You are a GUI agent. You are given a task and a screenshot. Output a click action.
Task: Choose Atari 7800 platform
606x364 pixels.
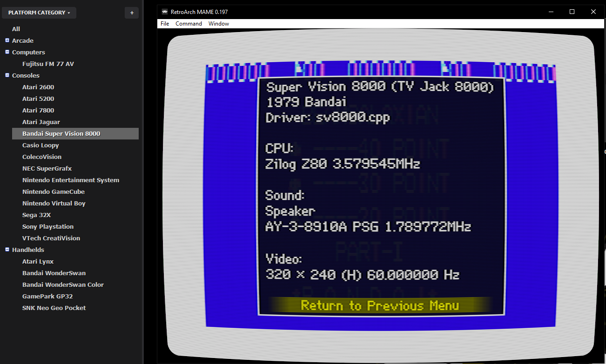click(x=38, y=110)
